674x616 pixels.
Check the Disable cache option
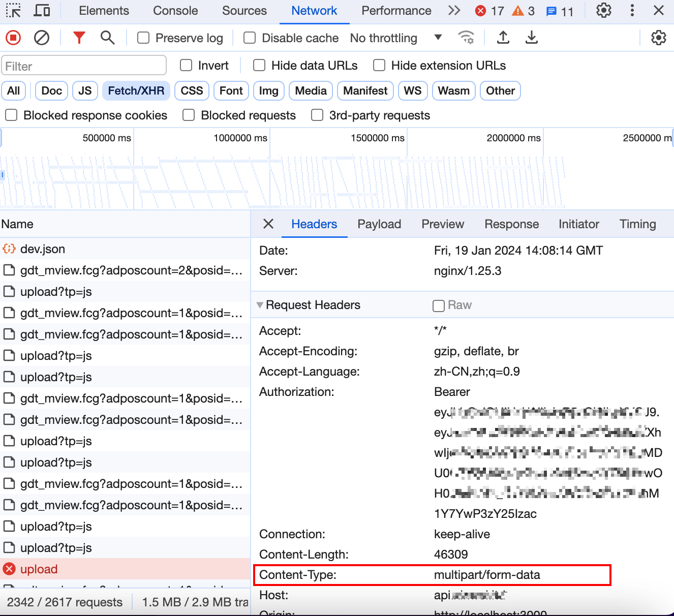tap(250, 38)
